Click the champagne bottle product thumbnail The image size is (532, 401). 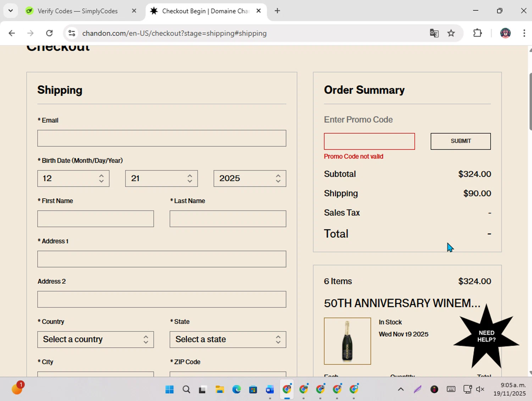click(347, 341)
